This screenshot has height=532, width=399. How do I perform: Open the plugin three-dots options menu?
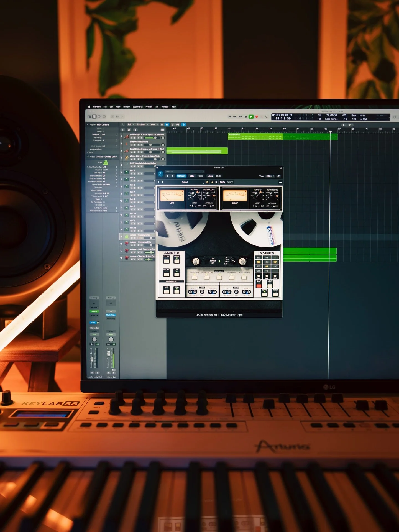(280, 182)
